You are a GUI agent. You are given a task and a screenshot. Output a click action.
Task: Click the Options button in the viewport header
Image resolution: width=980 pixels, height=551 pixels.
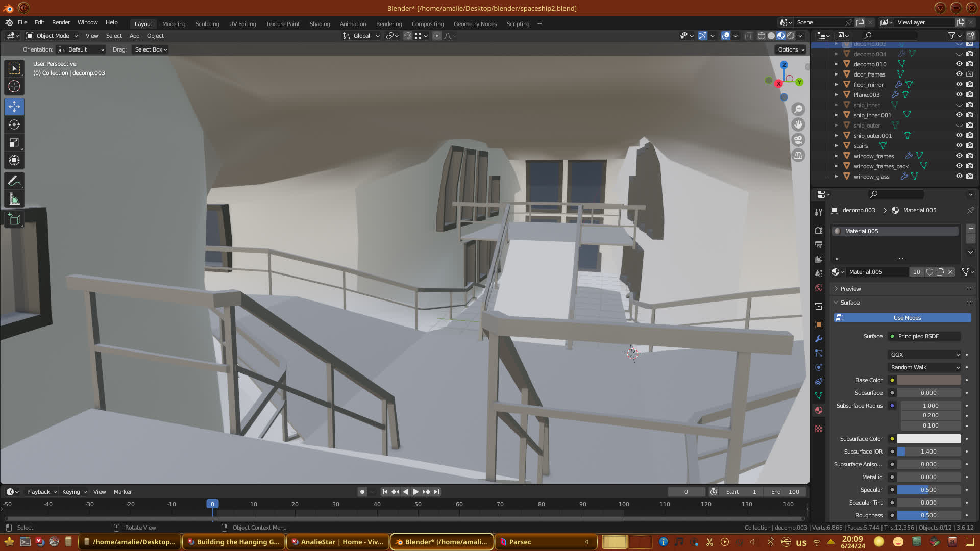[x=791, y=49]
